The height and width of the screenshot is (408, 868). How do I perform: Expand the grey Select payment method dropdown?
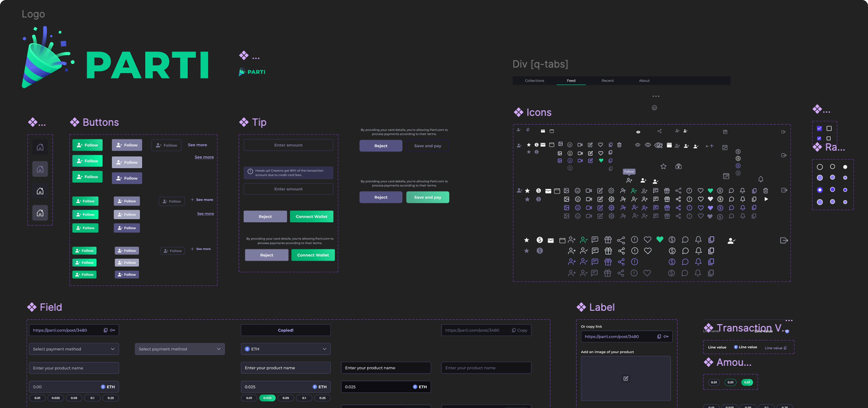point(179,349)
